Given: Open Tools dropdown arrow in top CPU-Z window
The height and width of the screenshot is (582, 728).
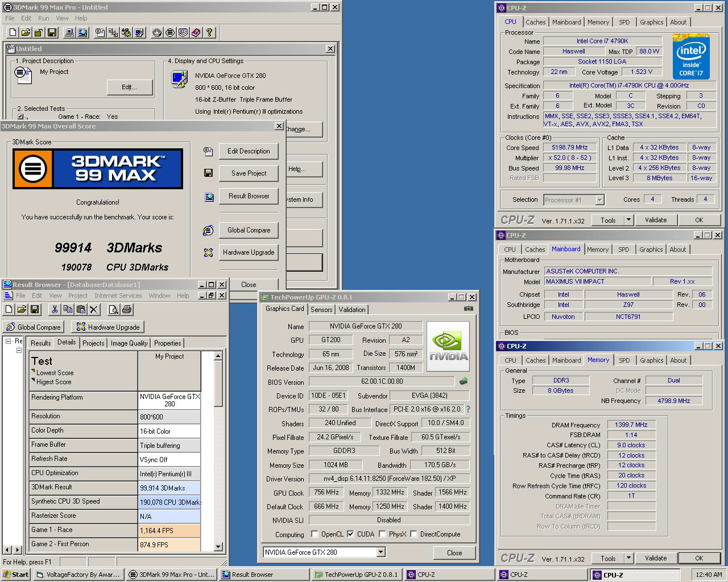Looking at the screenshot, I should (628, 220).
